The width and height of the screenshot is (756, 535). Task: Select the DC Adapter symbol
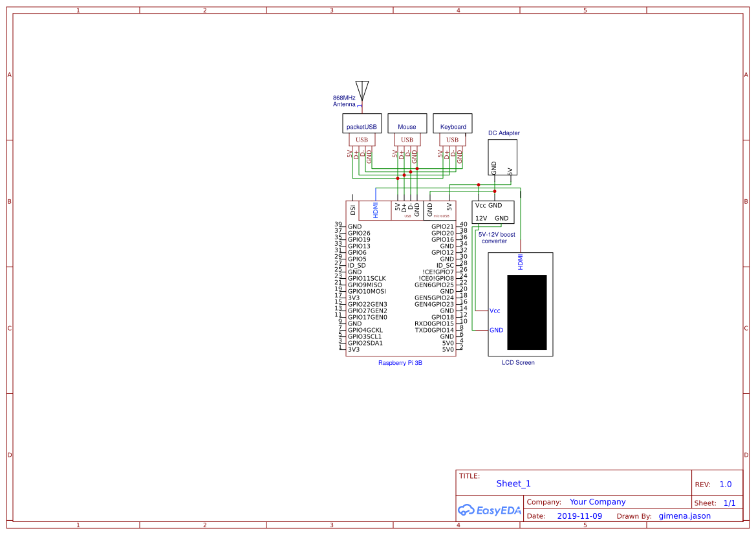point(502,155)
